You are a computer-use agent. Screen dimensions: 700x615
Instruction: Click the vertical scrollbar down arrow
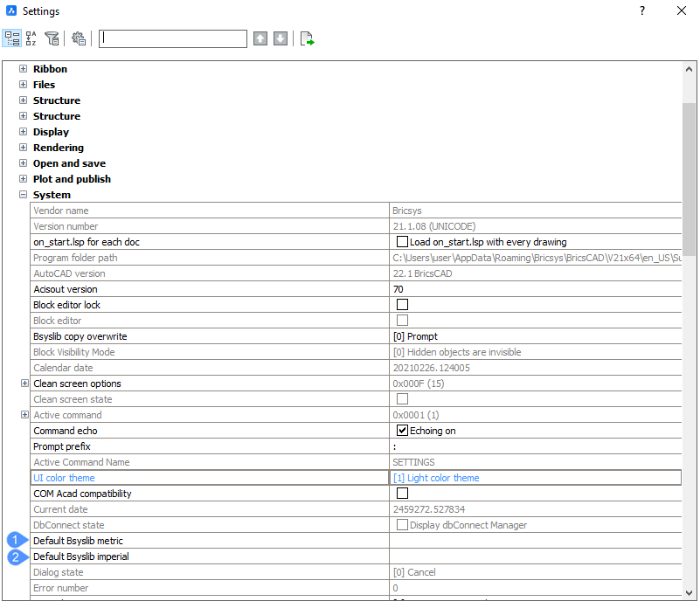tap(690, 591)
